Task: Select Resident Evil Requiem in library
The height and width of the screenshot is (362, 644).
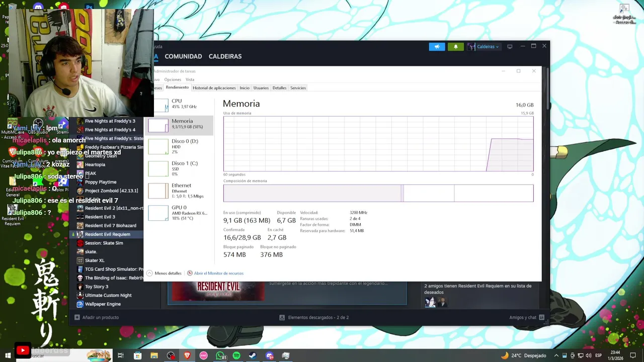Action: 107,234
